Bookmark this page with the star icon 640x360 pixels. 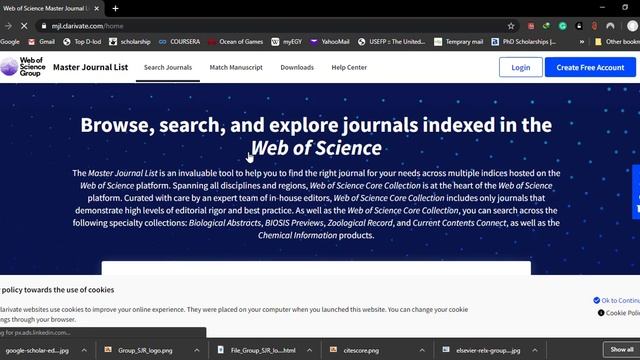click(x=511, y=26)
